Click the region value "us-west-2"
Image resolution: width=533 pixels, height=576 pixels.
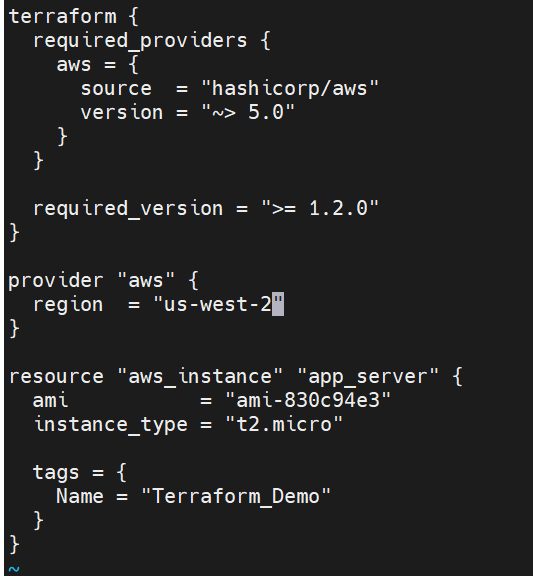(x=218, y=304)
